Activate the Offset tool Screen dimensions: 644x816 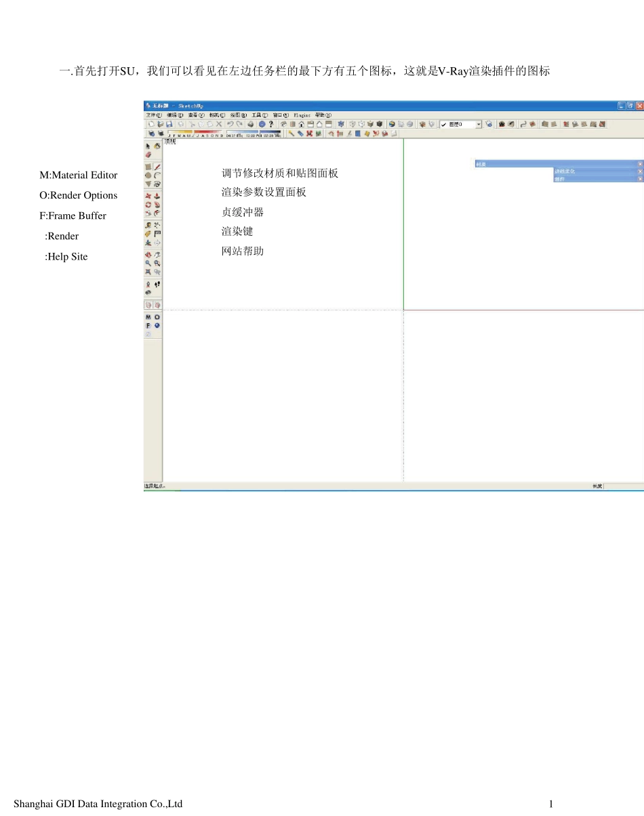157,213
